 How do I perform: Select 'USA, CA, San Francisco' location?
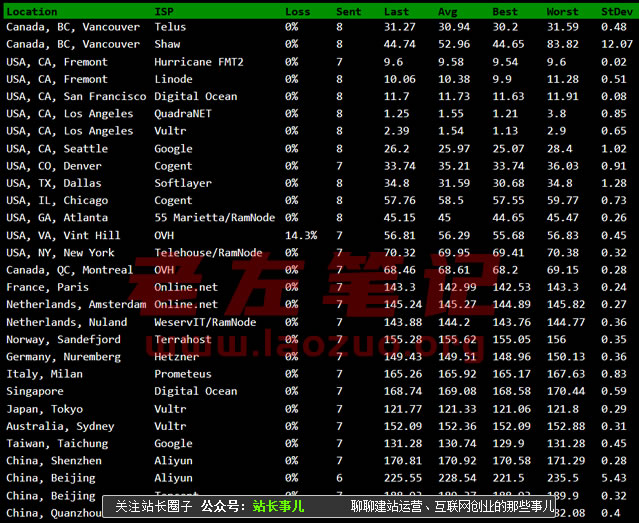(x=76, y=96)
